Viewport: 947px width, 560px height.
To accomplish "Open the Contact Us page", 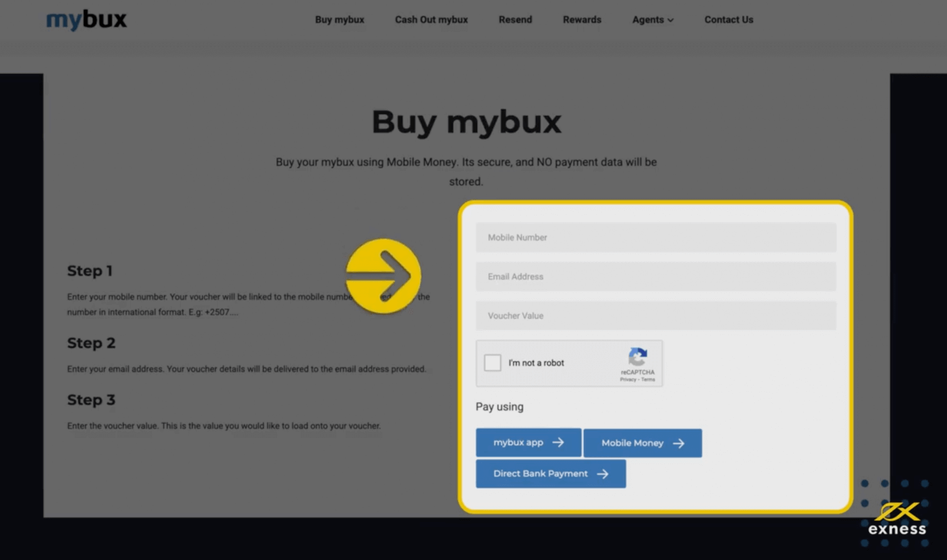I will pyautogui.click(x=729, y=20).
